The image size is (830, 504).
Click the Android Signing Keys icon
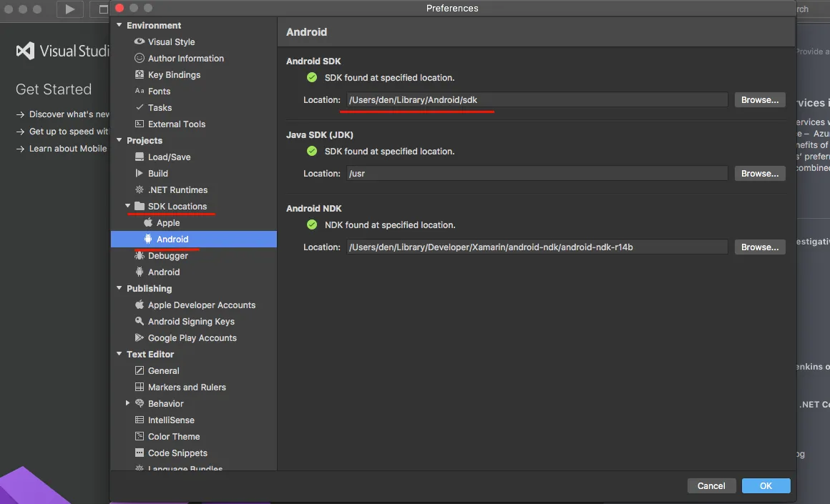[x=140, y=322]
